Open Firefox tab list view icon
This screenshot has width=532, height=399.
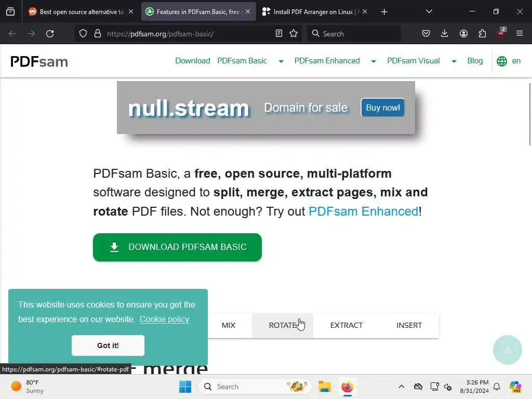click(10, 11)
